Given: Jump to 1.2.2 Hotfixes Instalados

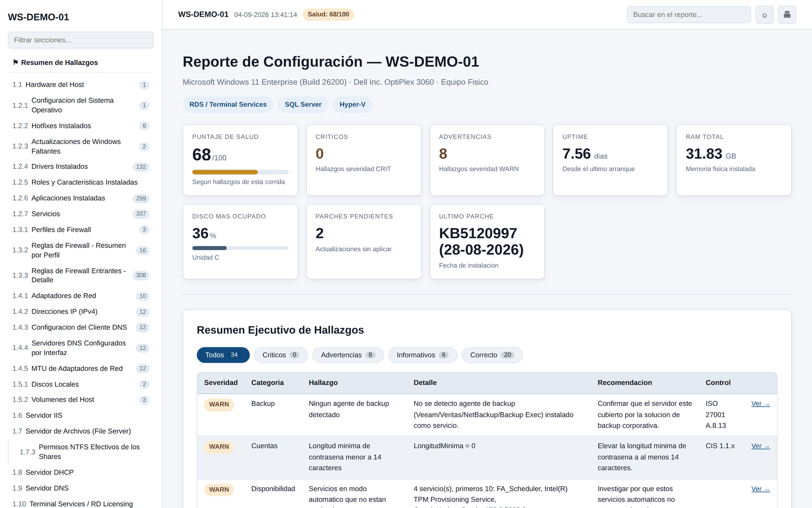Looking at the screenshot, I should click(x=81, y=126).
